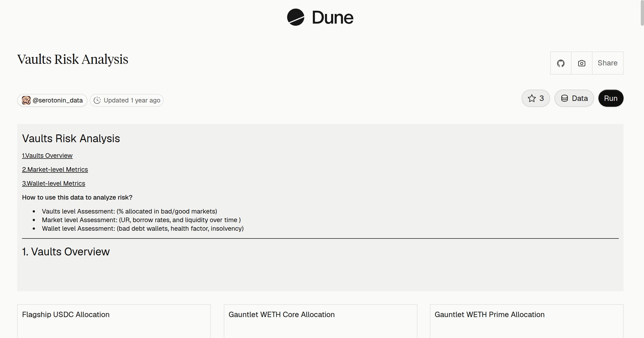Open the Data button

pos(574,98)
